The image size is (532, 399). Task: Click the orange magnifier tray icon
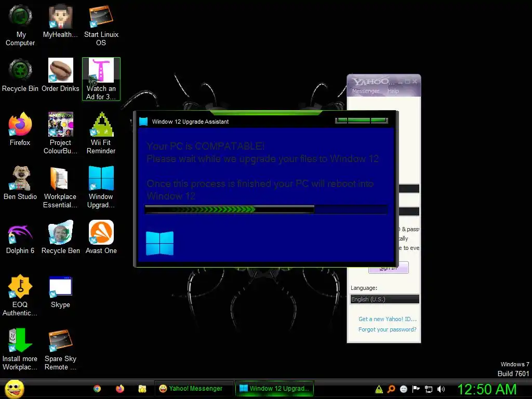click(x=391, y=389)
